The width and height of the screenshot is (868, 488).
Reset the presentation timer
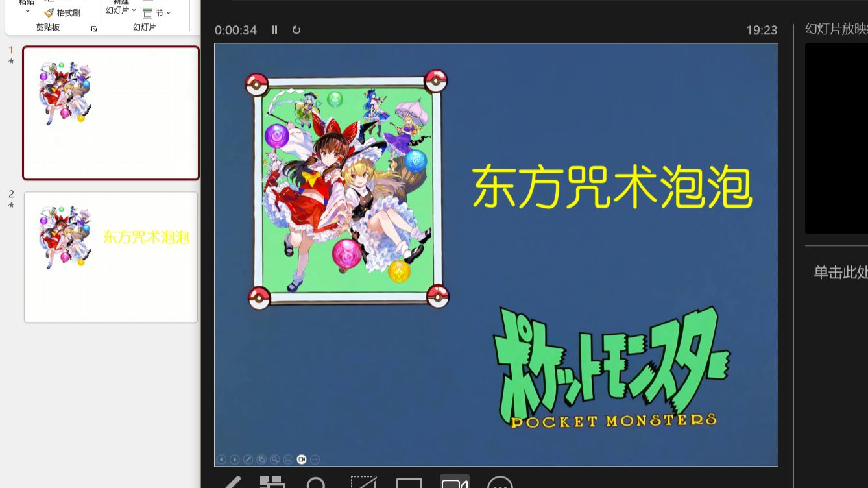pos(296,30)
